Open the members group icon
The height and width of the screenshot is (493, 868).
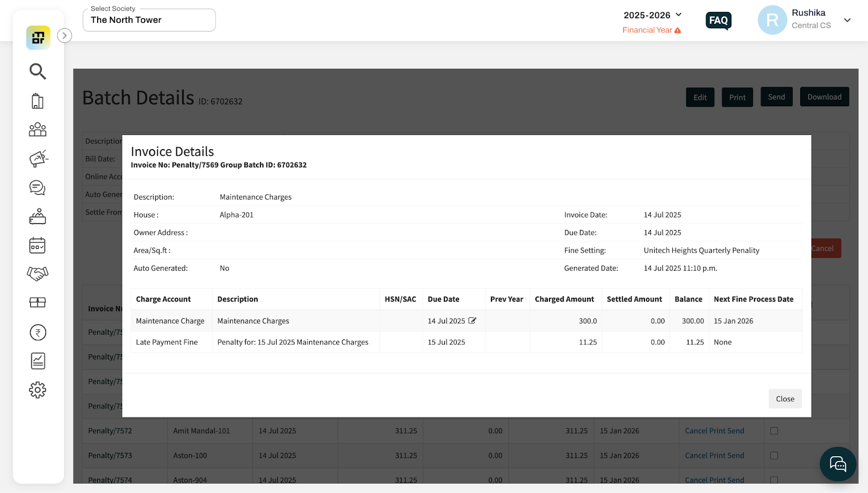pos(37,129)
